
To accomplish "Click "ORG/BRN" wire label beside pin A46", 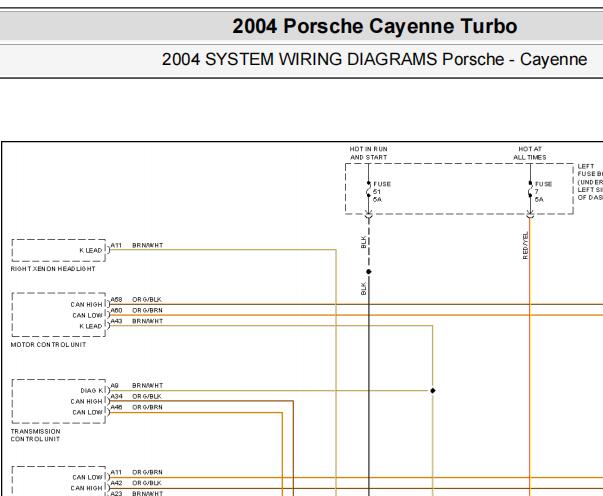I will pos(147,407).
